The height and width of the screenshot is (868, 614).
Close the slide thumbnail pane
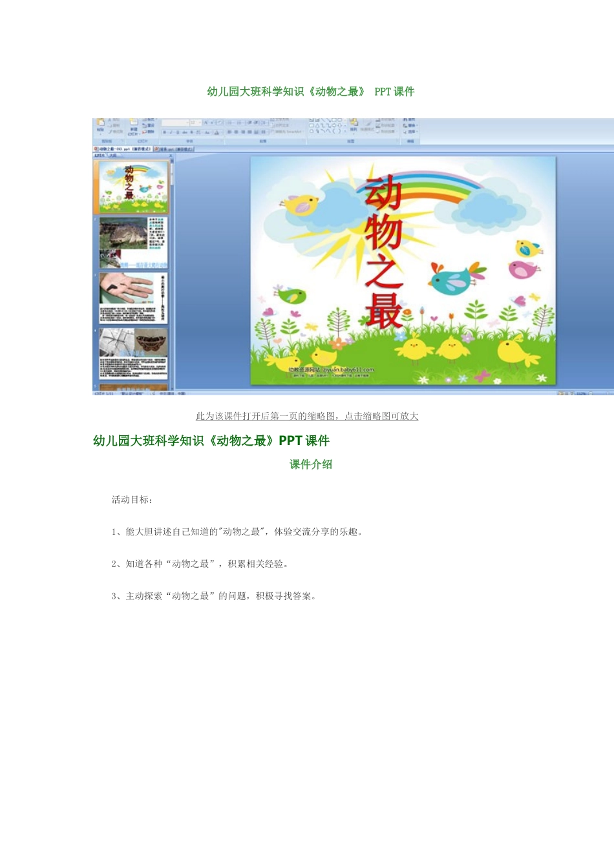[x=171, y=155]
